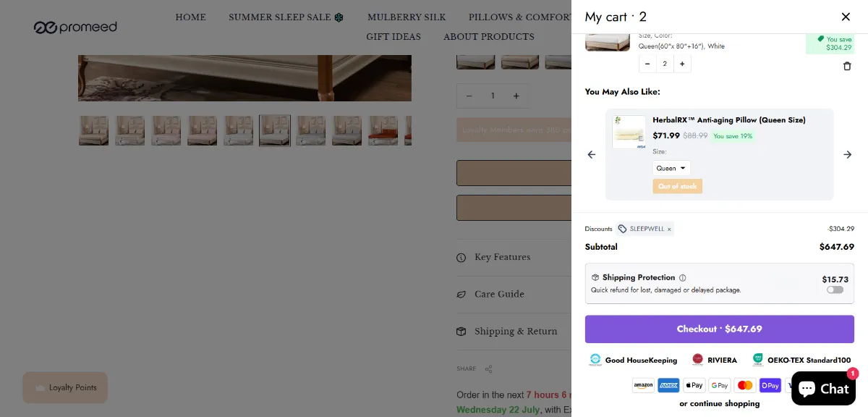Click 'You save 19%' label
The height and width of the screenshot is (417, 868).
[733, 136]
